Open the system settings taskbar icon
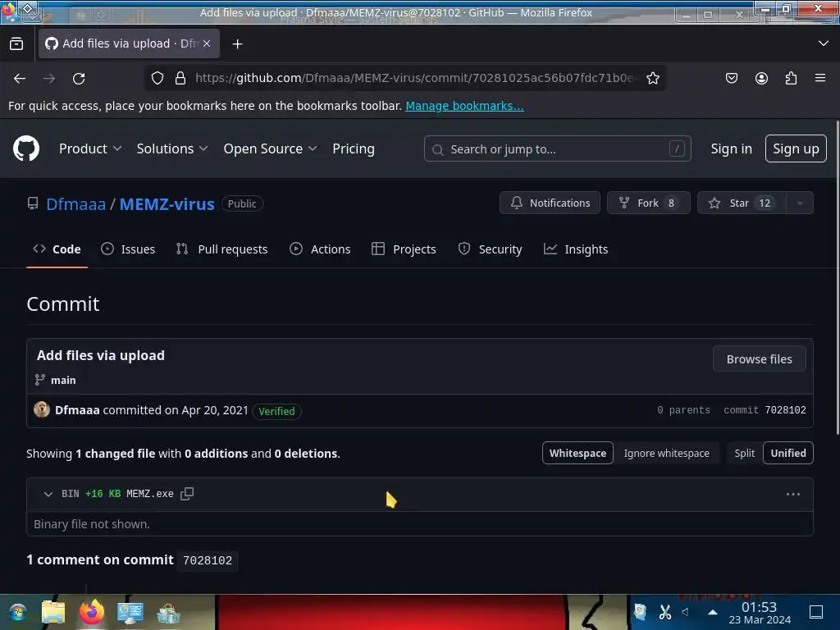The image size is (840, 630). [130, 612]
